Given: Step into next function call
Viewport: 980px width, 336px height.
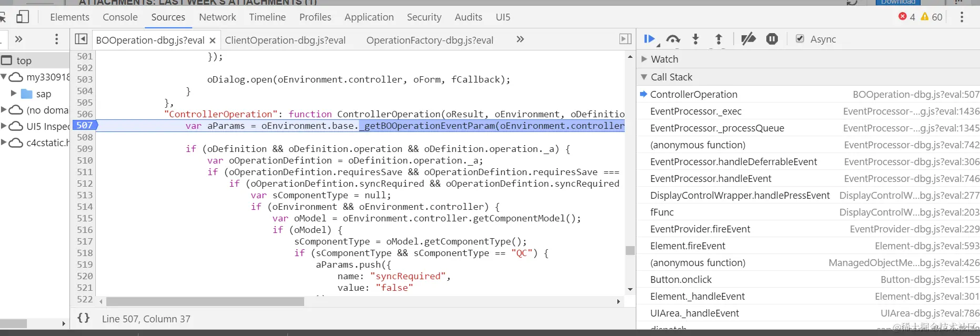Looking at the screenshot, I should tap(695, 39).
